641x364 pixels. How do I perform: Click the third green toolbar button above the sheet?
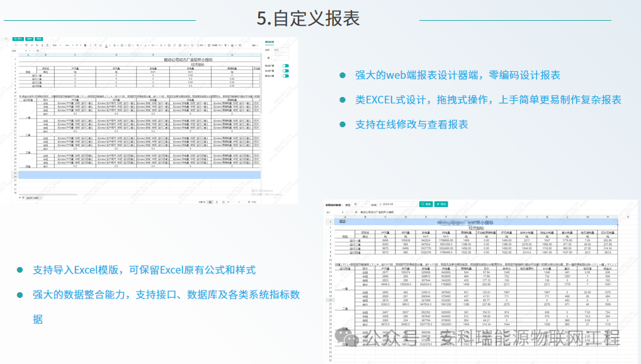pos(39,39)
